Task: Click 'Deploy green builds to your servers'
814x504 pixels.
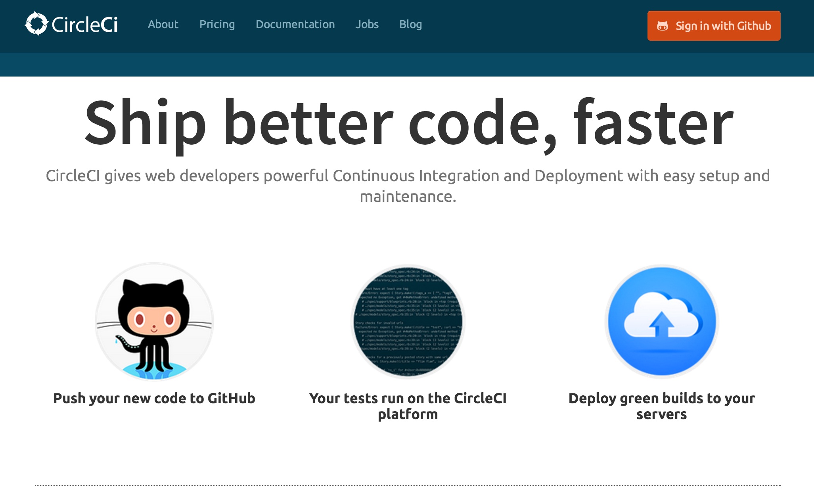Action: pos(662,406)
